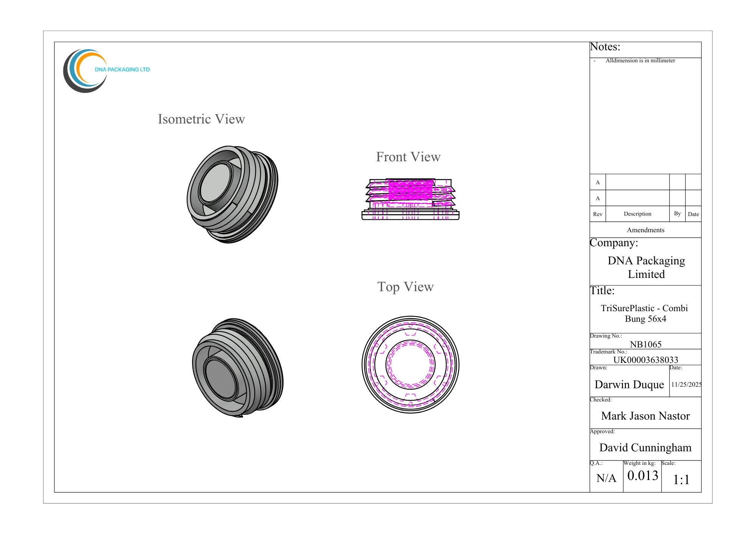The image size is (756, 534).
Task: Click 'DNA Packaging Limited' company name
Action: (646, 267)
